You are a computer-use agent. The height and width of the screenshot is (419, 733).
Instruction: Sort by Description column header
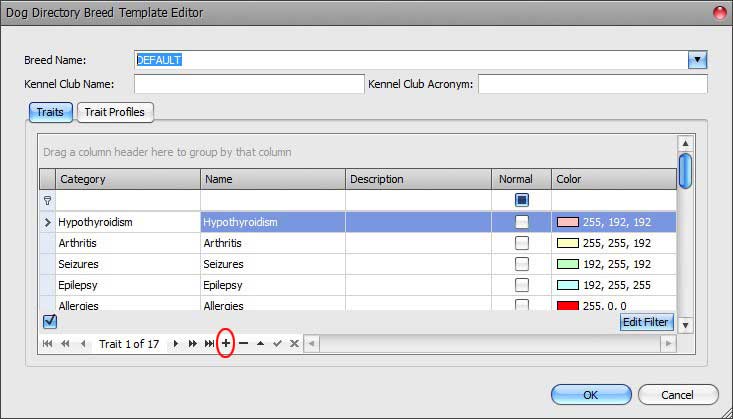[418, 179]
